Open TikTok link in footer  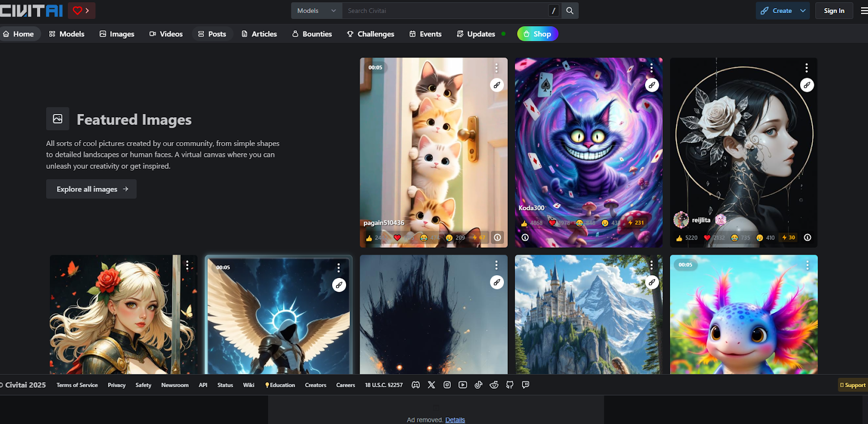[x=478, y=385]
